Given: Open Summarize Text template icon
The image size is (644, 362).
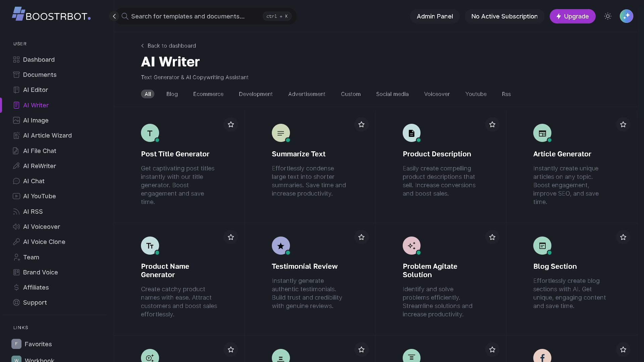Looking at the screenshot, I should tap(281, 133).
